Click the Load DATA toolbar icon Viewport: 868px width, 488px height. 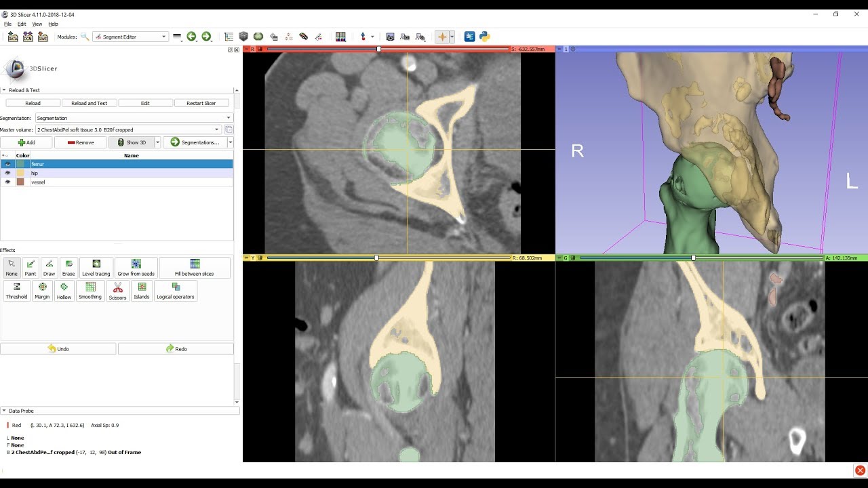click(x=13, y=37)
